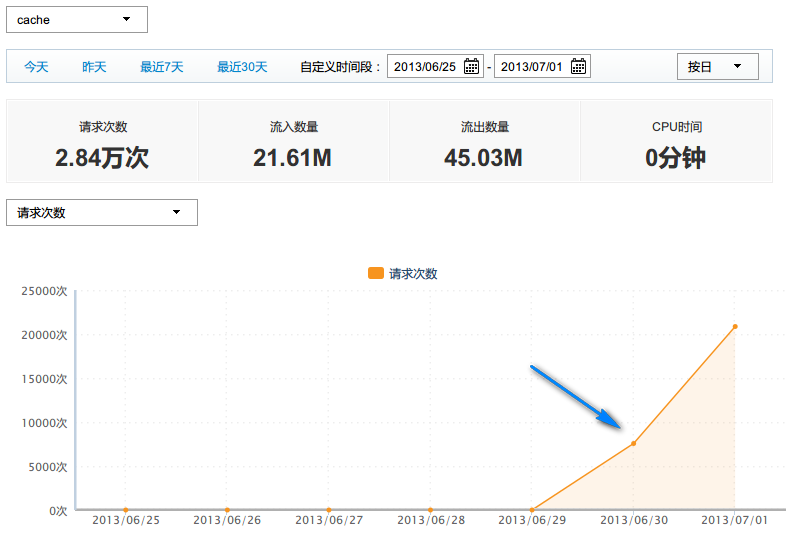This screenshot has width=796, height=533.
Task: Click the 15000次 y-axis label
Action: click(x=44, y=379)
